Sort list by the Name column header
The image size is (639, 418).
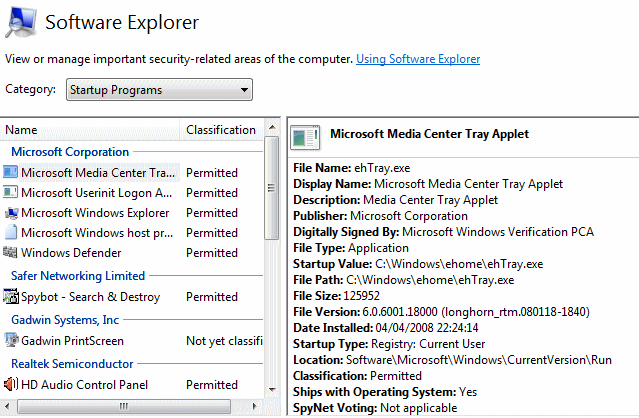click(90, 130)
